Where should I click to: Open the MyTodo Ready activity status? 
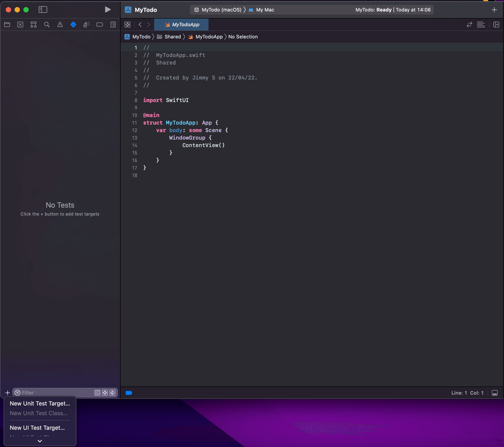tap(393, 10)
